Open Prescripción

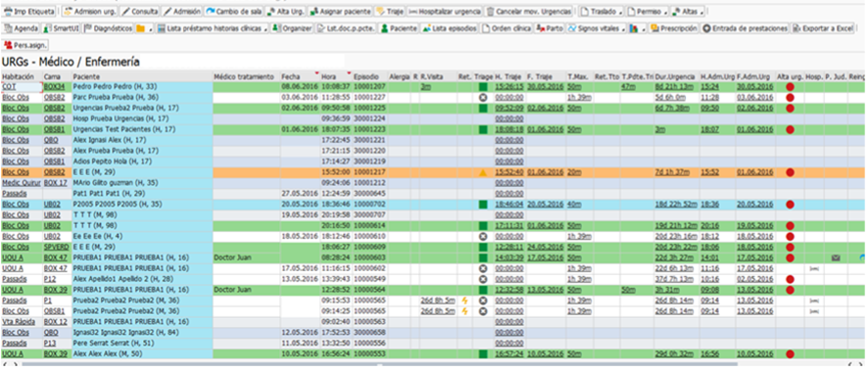[x=674, y=28]
